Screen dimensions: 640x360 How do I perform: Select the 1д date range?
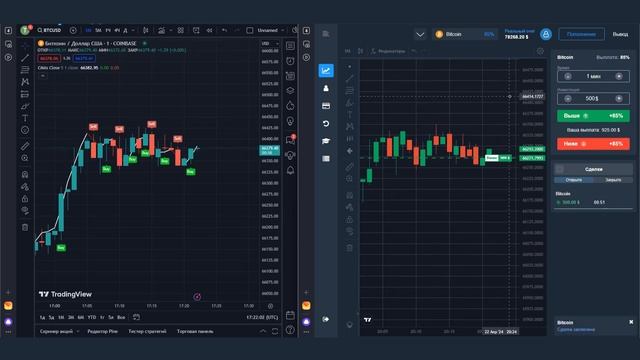point(42,317)
